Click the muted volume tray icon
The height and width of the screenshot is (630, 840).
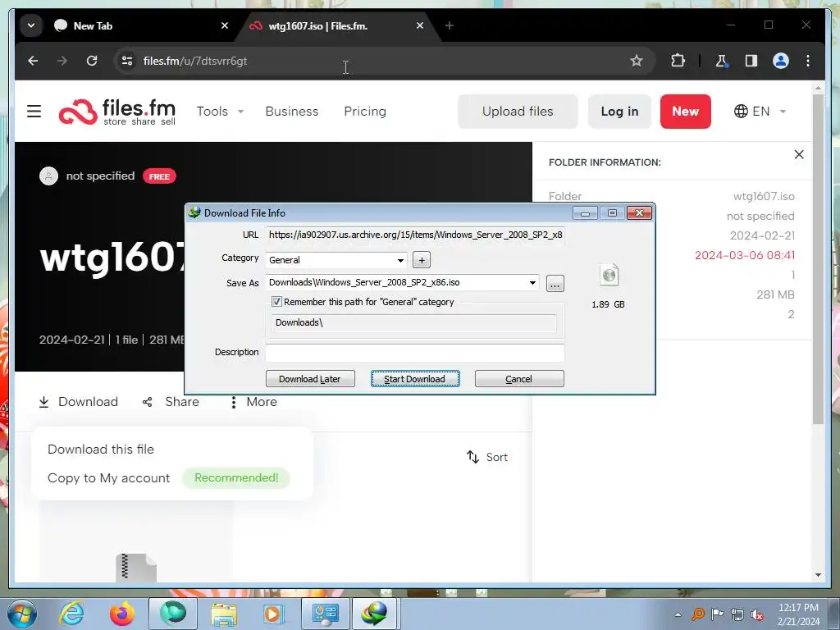click(x=757, y=614)
